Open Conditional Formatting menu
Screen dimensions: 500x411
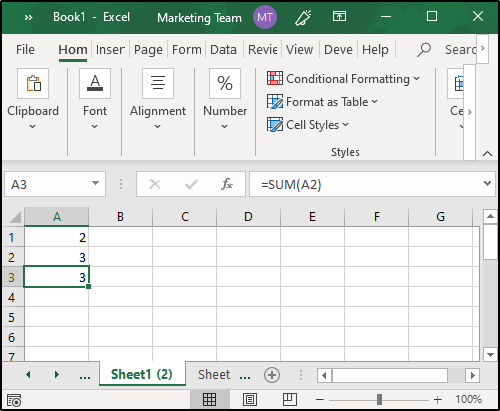tap(343, 79)
